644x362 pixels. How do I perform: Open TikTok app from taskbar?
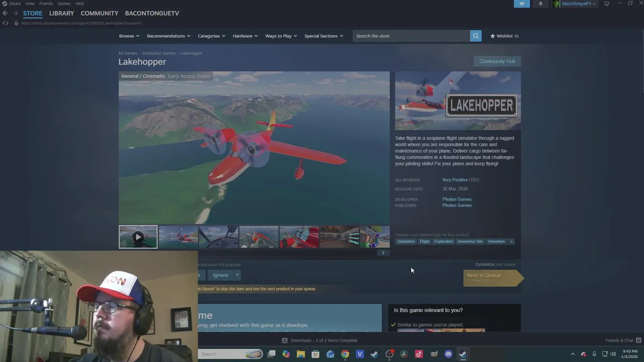tap(419, 354)
